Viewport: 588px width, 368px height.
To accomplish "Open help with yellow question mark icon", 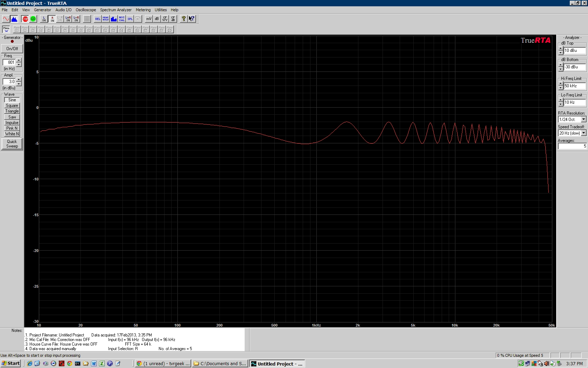I will click(183, 19).
